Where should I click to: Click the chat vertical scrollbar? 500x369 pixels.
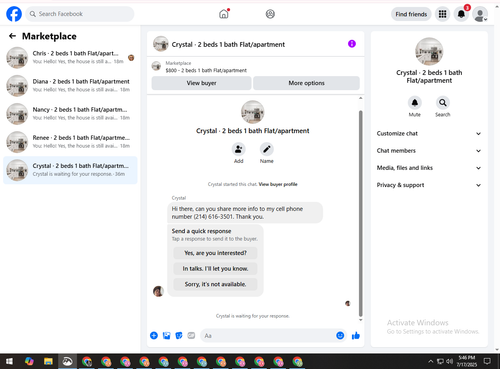[x=360, y=213]
